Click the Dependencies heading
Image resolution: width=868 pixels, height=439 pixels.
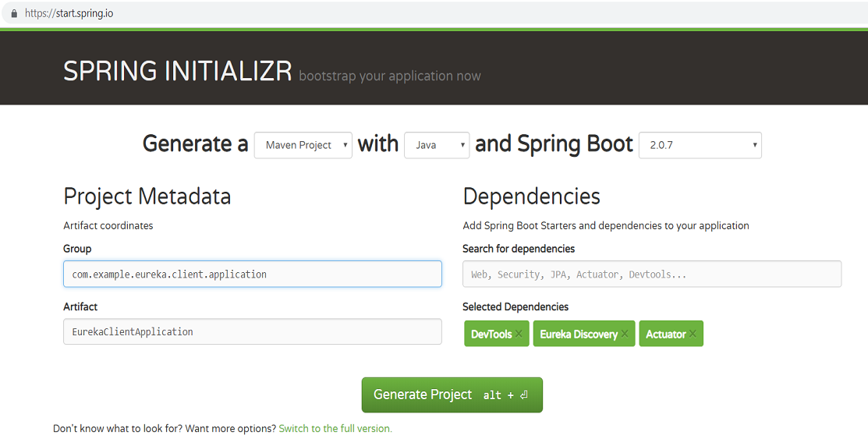(x=531, y=196)
